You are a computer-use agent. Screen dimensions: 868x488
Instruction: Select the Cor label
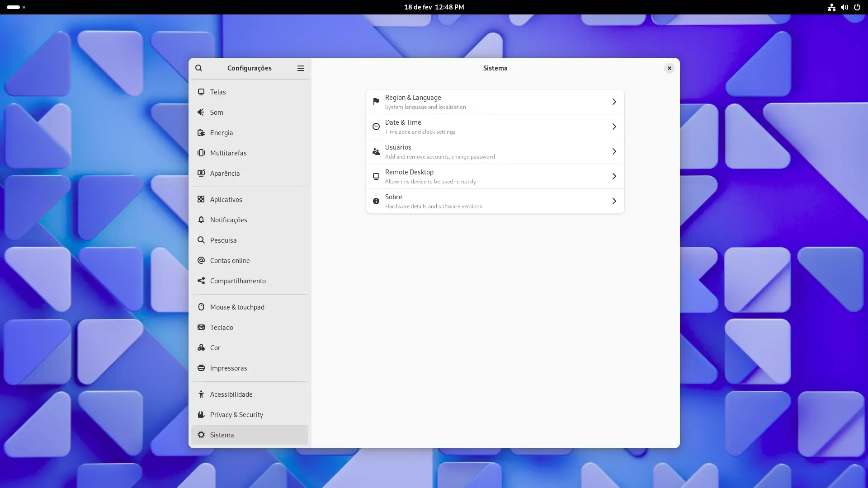coord(215,348)
